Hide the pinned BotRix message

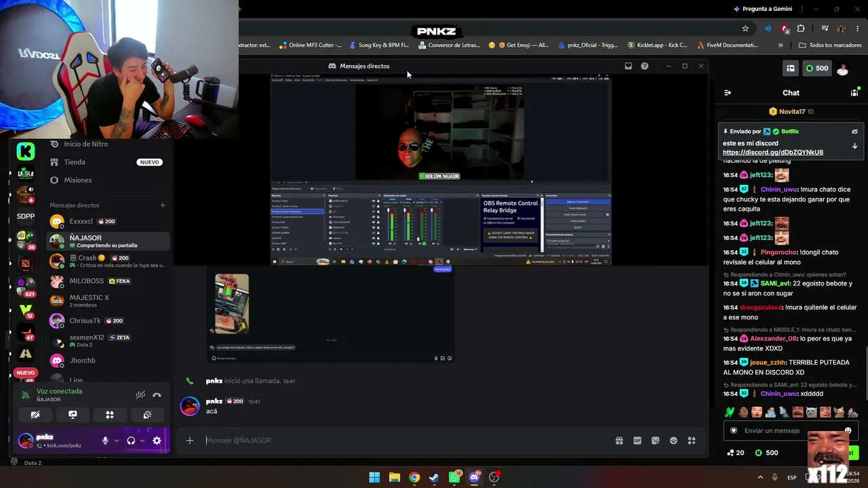(x=854, y=131)
